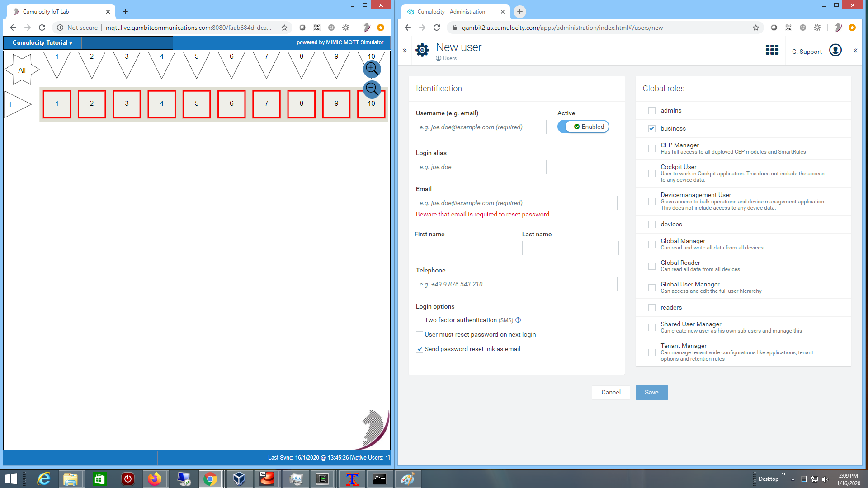The image size is (868, 488).
Task: Select triangle column 7 in the simulator
Action: [x=266, y=65]
